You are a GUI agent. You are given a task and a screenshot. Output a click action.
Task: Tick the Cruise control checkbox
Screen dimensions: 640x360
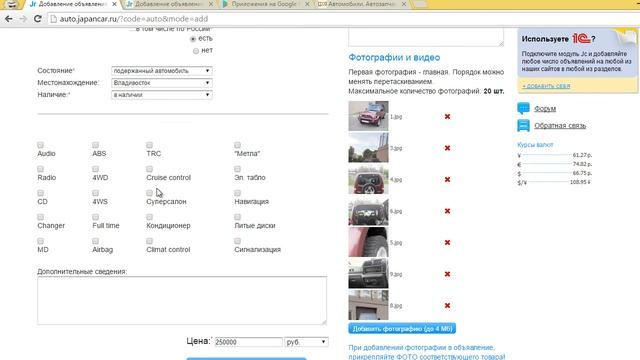pyautogui.click(x=149, y=169)
